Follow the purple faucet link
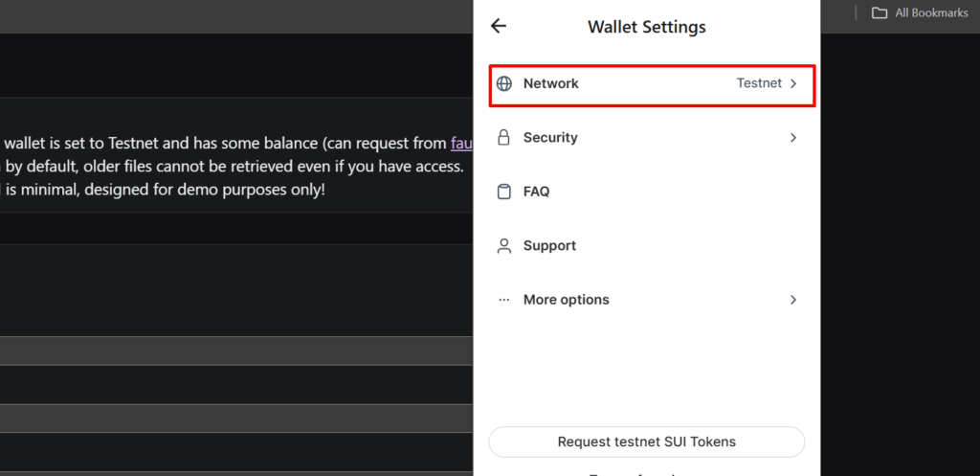The height and width of the screenshot is (476, 980). [461, 144]
